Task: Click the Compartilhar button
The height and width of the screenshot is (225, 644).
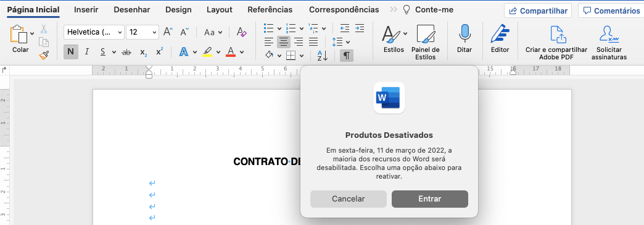Action: (x=538, y=11)
